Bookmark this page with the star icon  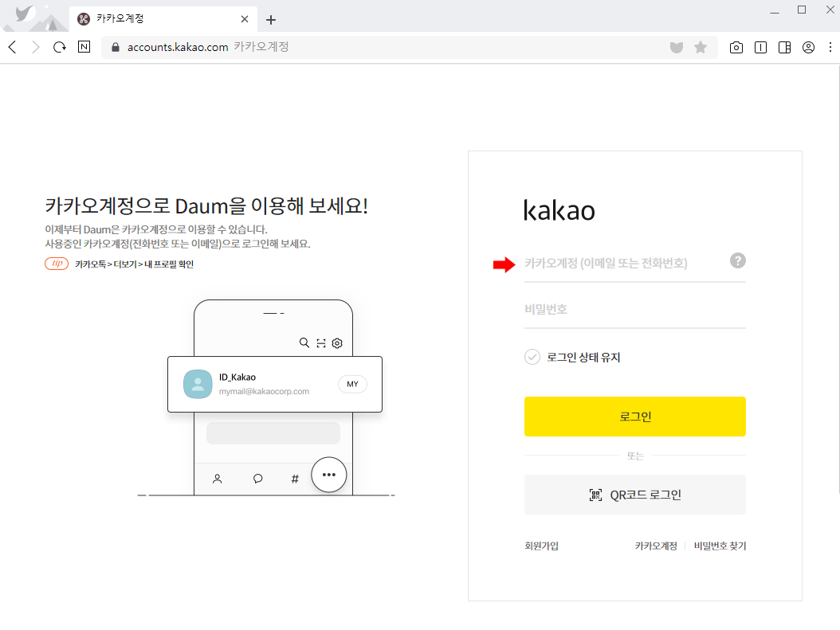click(701, 47)
